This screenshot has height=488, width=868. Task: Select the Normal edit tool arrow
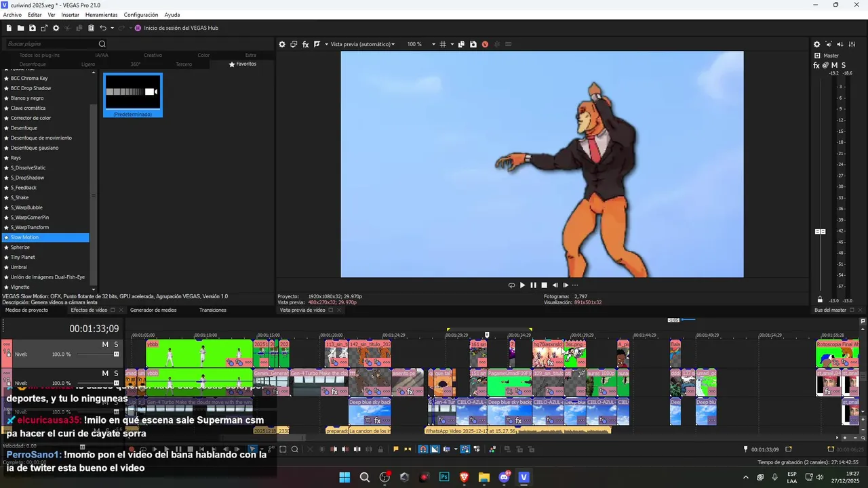point(253,449)
